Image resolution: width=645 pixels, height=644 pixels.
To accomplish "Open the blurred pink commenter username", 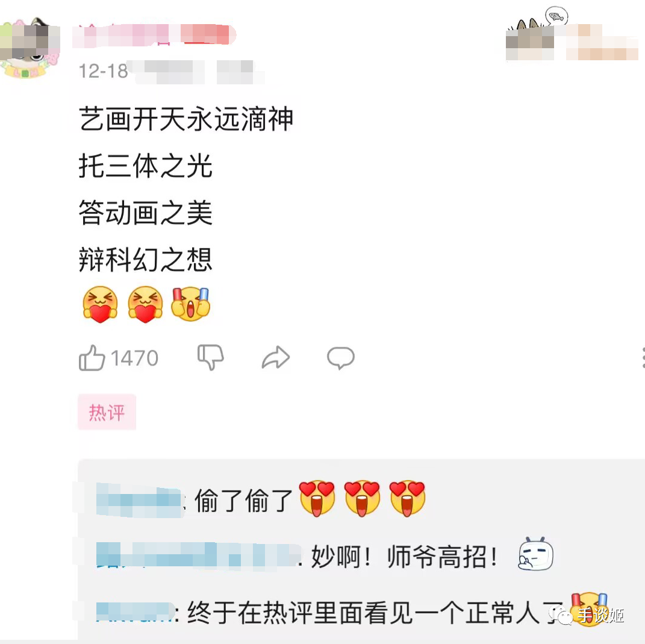I will (154, 34).
